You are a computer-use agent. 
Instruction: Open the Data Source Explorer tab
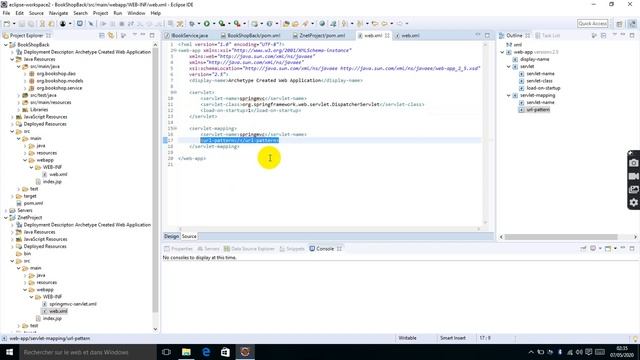click(x=249, y=249)
